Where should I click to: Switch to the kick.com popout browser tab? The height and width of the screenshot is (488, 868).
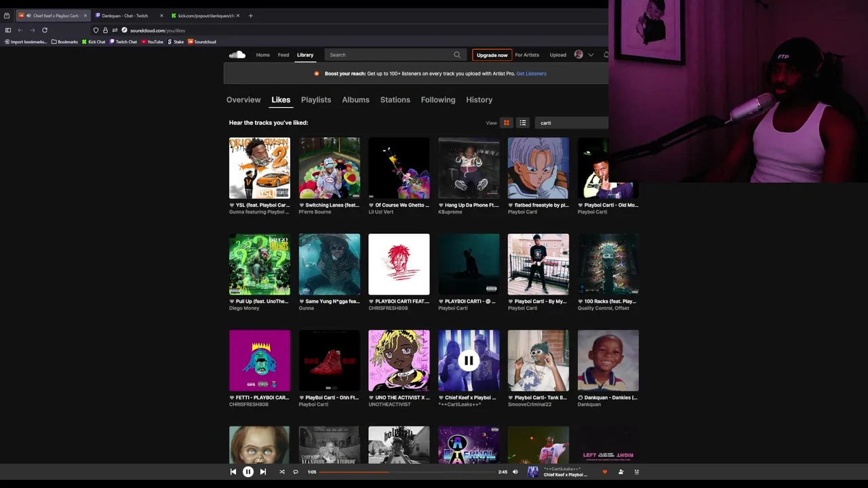tap(205, 16)
